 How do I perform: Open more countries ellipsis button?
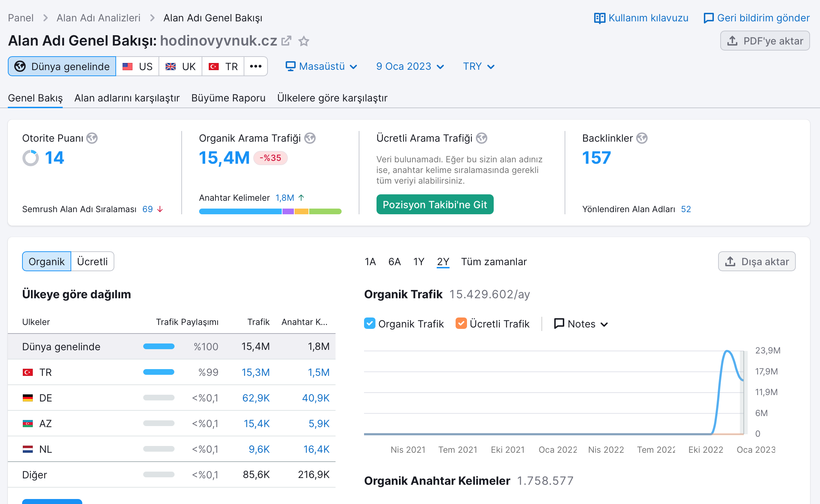pyautogui.click(x=256, y=66)
